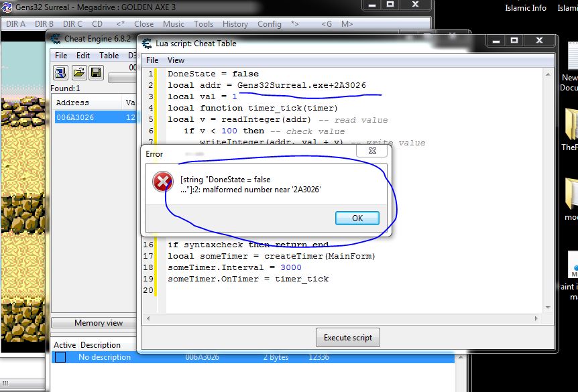The height and width of the screenshot is (392, 578).
Task: Click the open cheat table icon
Action: point(78,72)
